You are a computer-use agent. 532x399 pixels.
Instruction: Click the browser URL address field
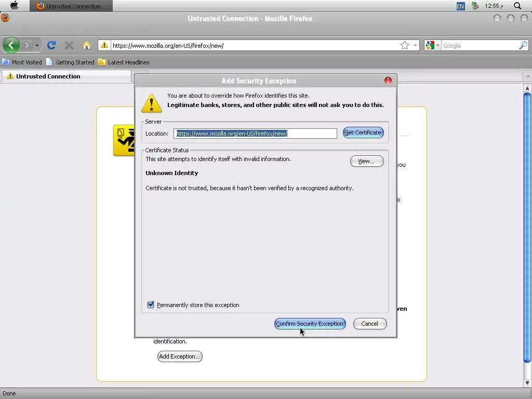[255, 46]
